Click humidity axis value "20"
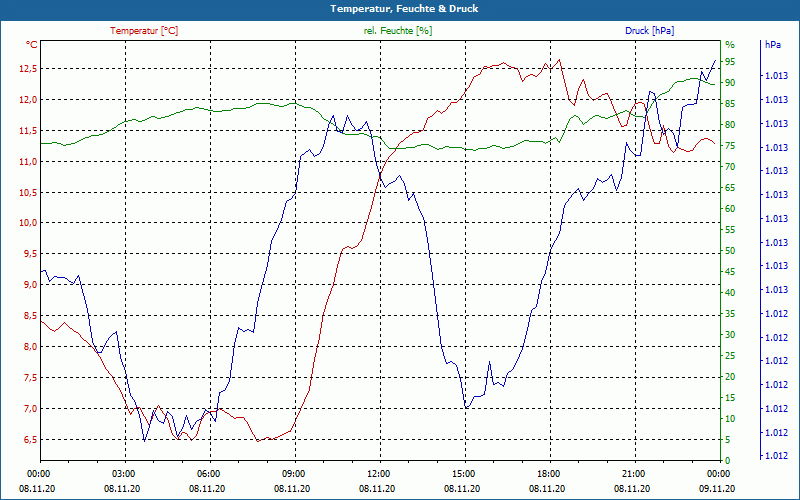The height and width of the screenshot is (500, 800). (x=730, y=377)
